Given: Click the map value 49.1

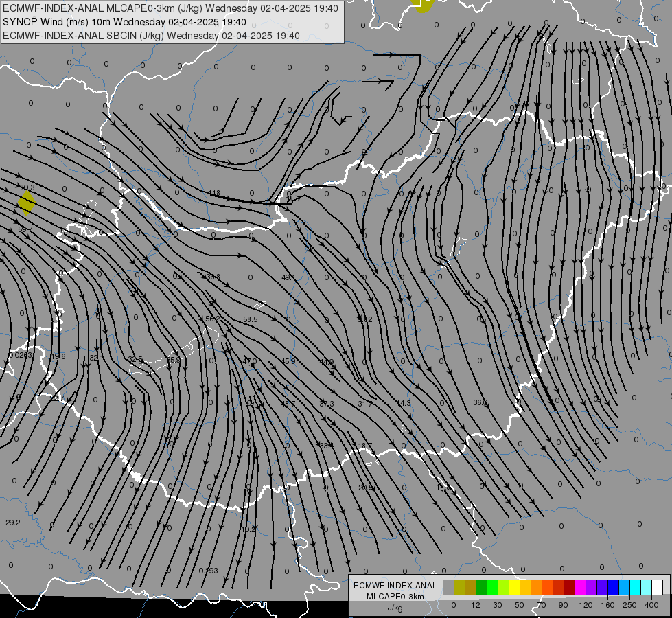Looking at the screenshot, I should tap(288, 277).
